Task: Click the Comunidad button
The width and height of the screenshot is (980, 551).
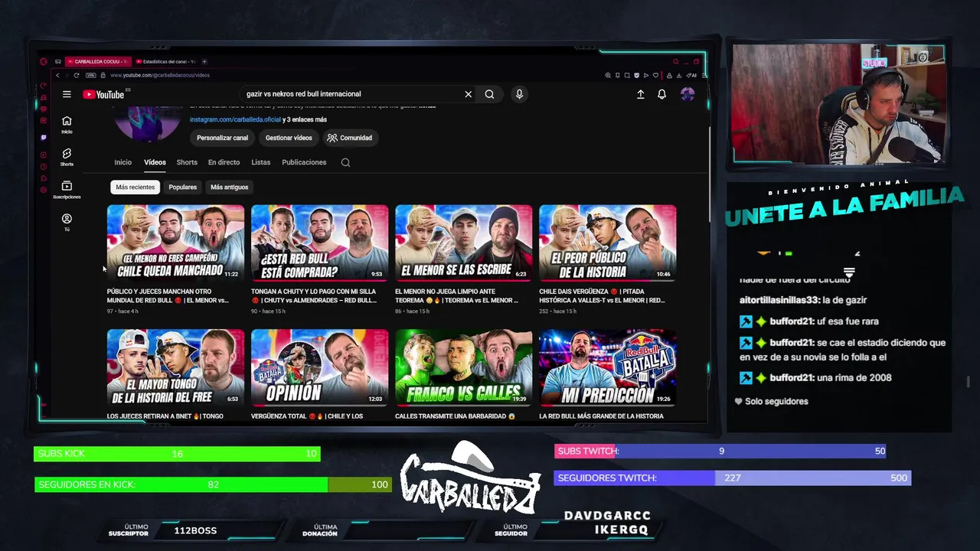Action: click(x=350, y=138)
